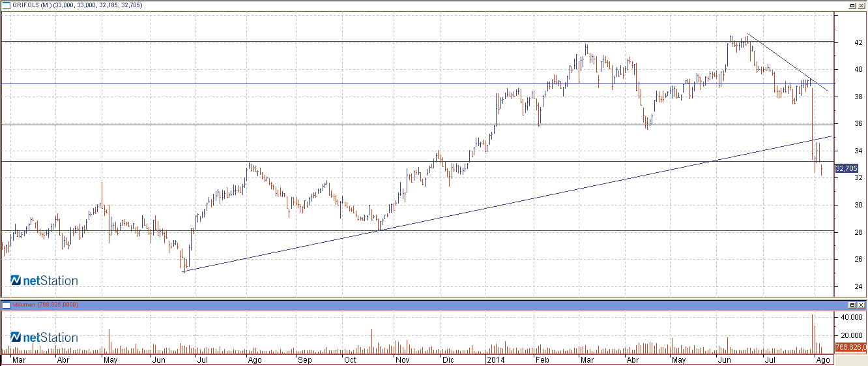The image size is (868, 366).
Task: Click the current price tag 32,705
Action: coord(846,168)
